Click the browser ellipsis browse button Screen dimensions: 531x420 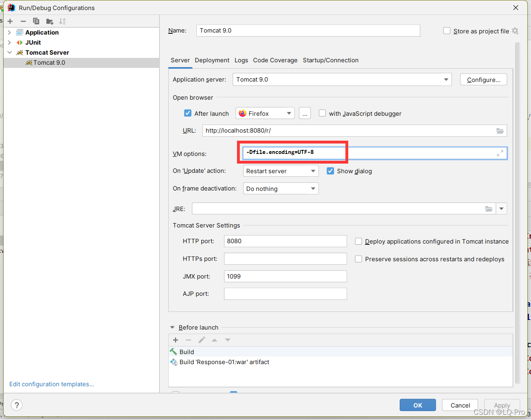305,113
